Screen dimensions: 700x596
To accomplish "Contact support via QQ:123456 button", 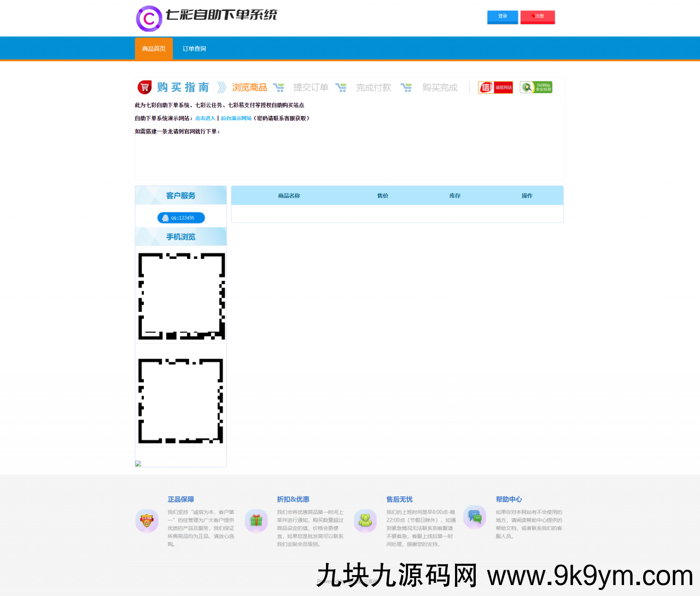I will coord(181,218).
